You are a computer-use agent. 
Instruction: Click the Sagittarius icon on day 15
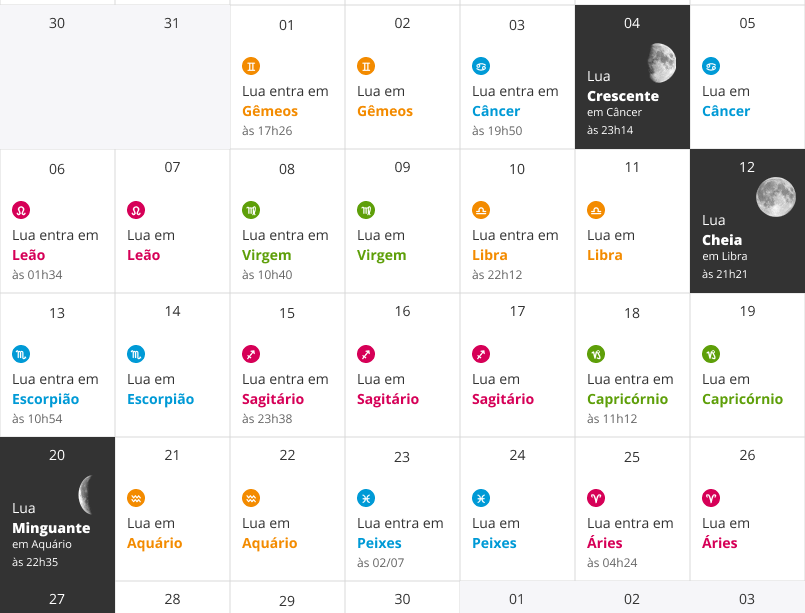coord(251,355)
